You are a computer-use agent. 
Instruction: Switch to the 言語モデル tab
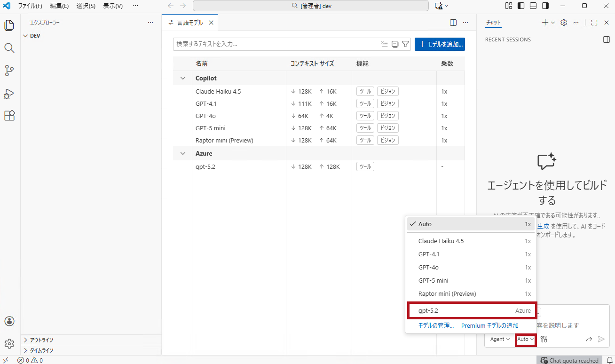(190, 22)
